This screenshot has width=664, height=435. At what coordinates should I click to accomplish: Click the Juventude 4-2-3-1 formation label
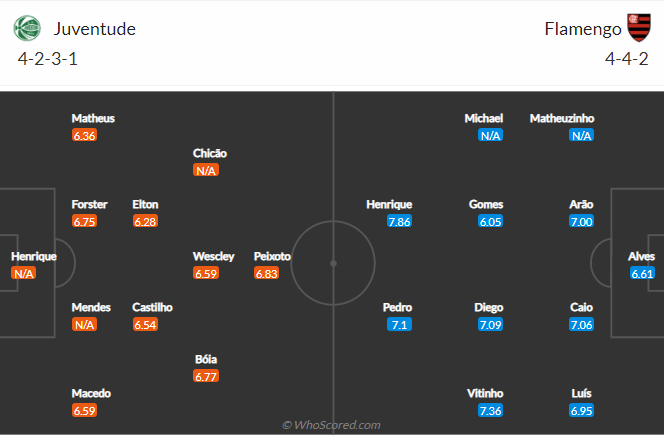tap(48, 59)
